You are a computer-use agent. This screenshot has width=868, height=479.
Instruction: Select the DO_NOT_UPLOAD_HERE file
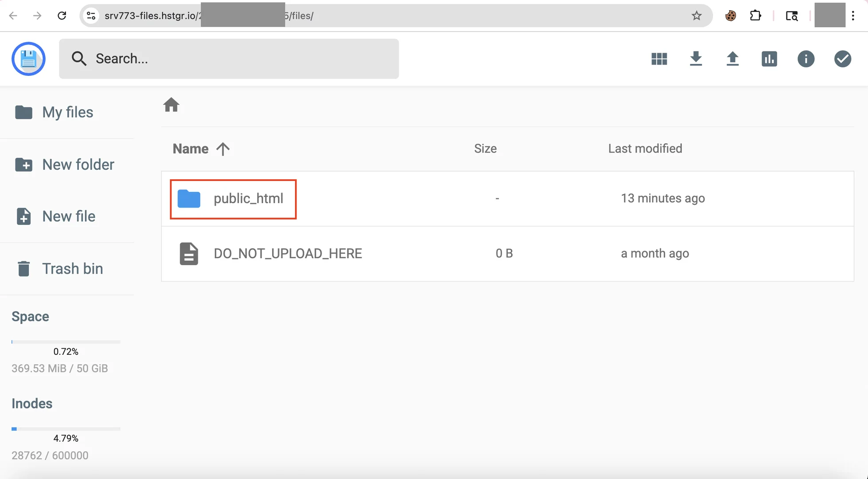click(x=288, y=254)
